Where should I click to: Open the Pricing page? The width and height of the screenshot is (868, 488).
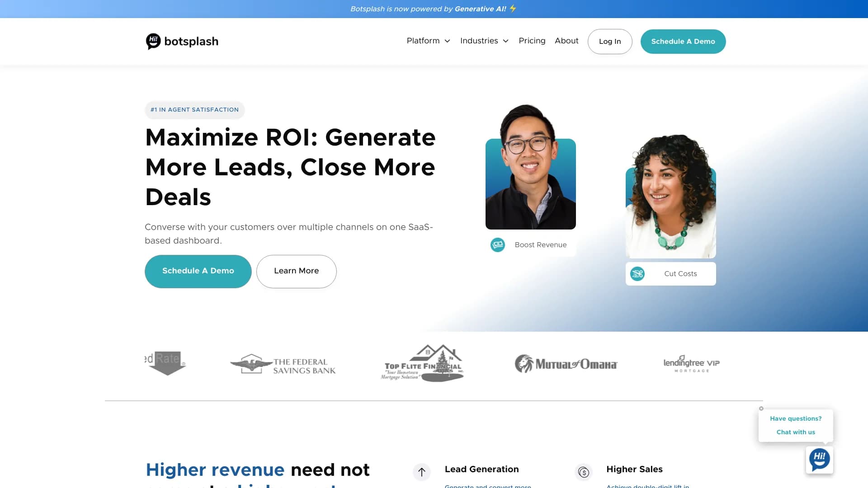pos(532,41)
